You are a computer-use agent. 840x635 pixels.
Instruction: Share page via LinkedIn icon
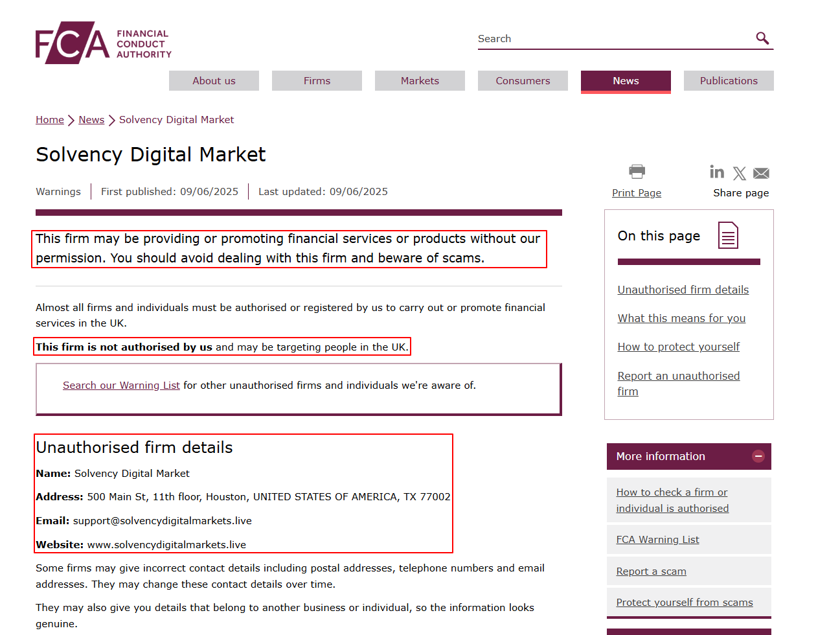[x=717, y=172]
